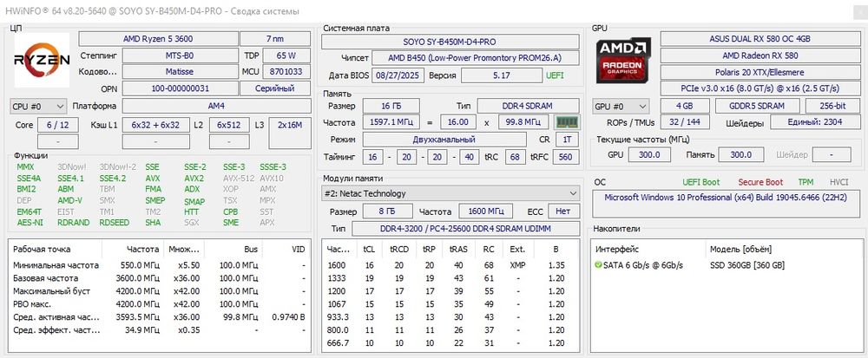Click the 'tRAS' column header
Viewport: 868px width, 358px height.
pos(459,249)
